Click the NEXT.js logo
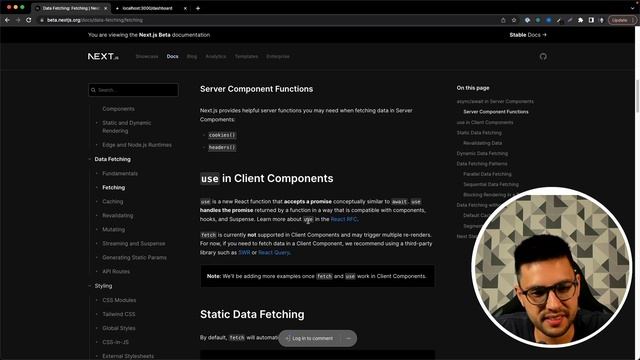The image size is (640, 360). tap(103, 56)
